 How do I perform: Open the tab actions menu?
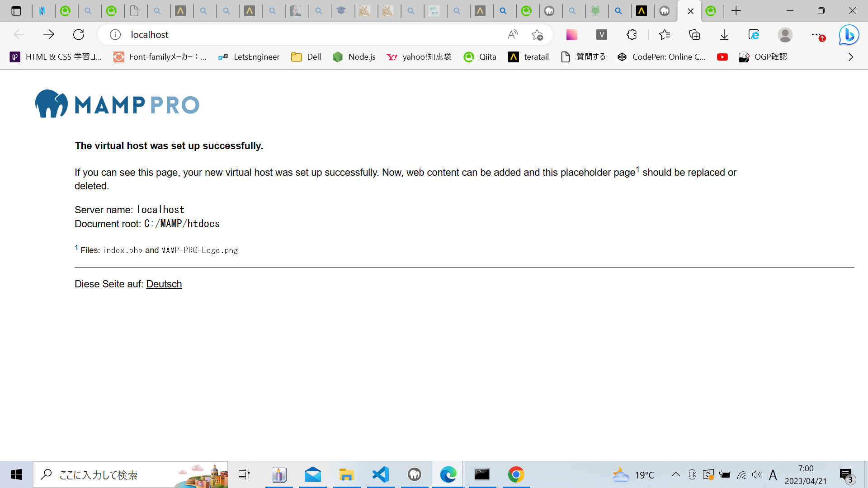tap(16, 11)
